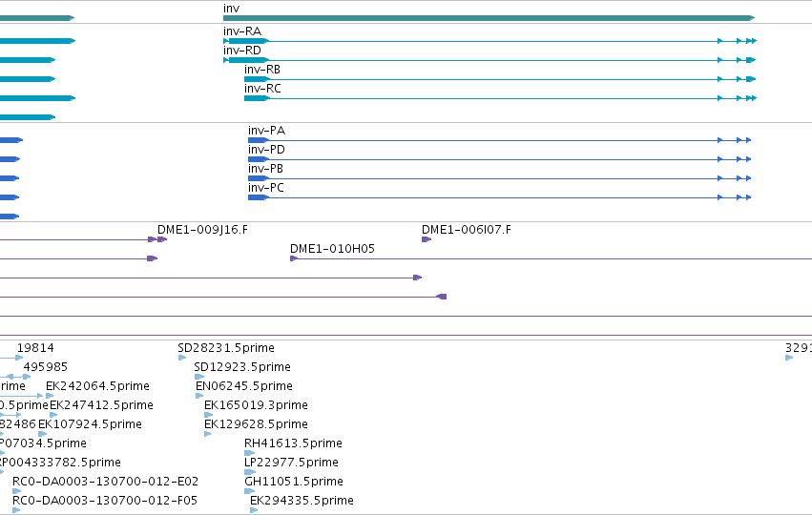Select the RC0-DA0003-130700-012-E02 label
Viewport: 812px width, 515px height.
[105, 482]
